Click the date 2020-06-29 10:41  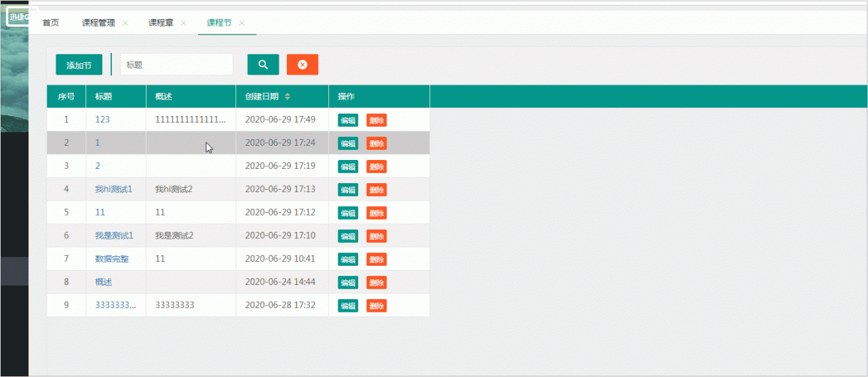280,258
